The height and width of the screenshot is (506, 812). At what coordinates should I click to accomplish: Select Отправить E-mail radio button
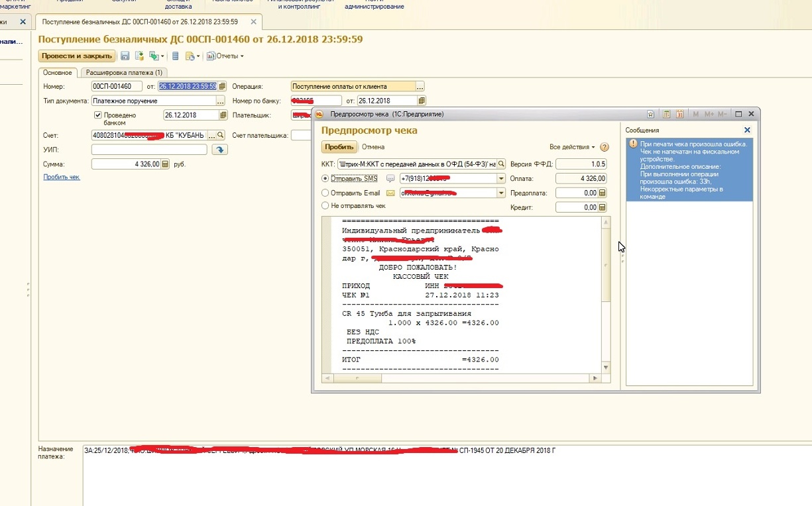coord(325,193)
